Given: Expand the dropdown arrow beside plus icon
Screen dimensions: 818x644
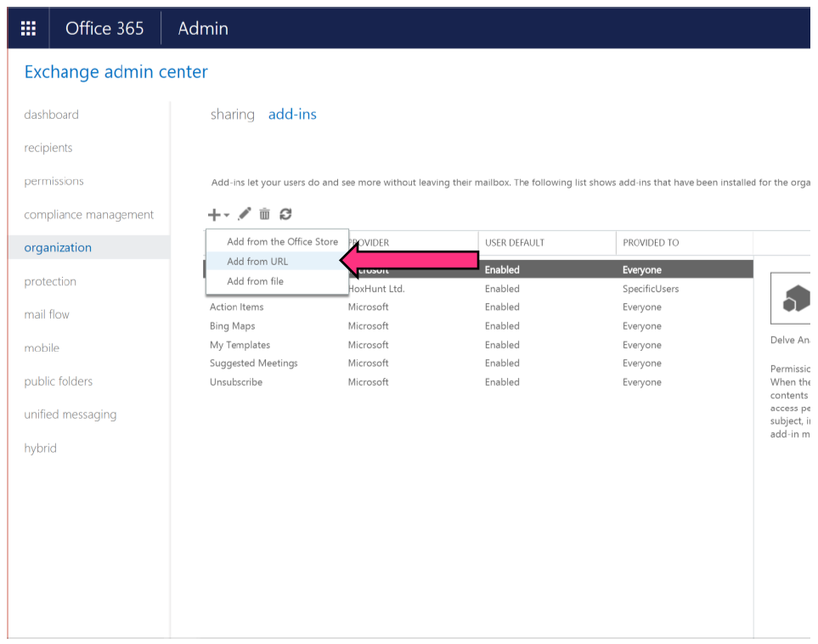Looking at the screenshot, I should point(227,215).
